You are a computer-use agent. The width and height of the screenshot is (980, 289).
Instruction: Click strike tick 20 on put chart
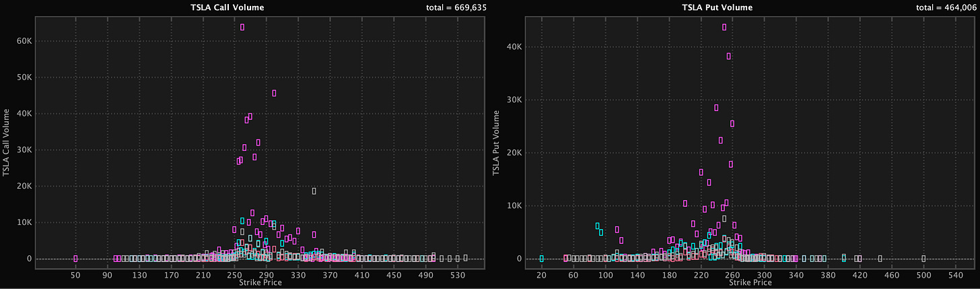pyautogui.click(x=542, y=276)
